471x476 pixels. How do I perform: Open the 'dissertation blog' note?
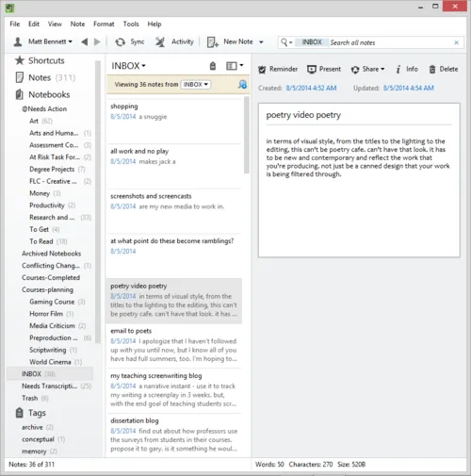coord(173,435)
